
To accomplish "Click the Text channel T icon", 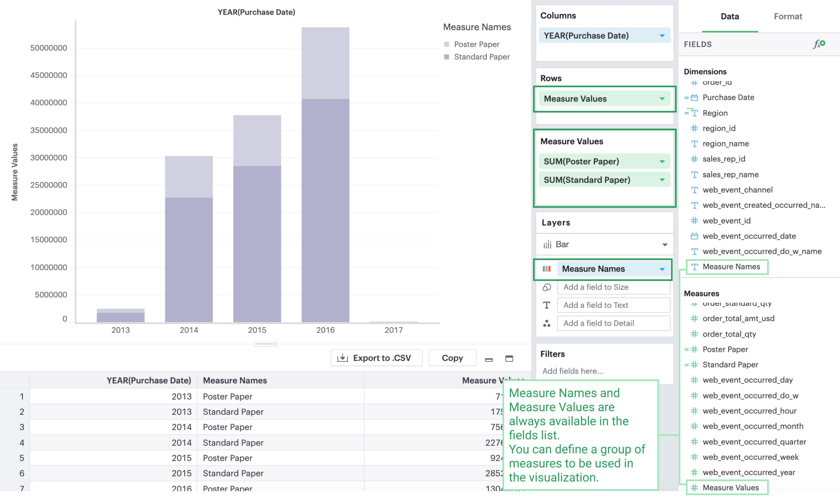I will [546, 305].
